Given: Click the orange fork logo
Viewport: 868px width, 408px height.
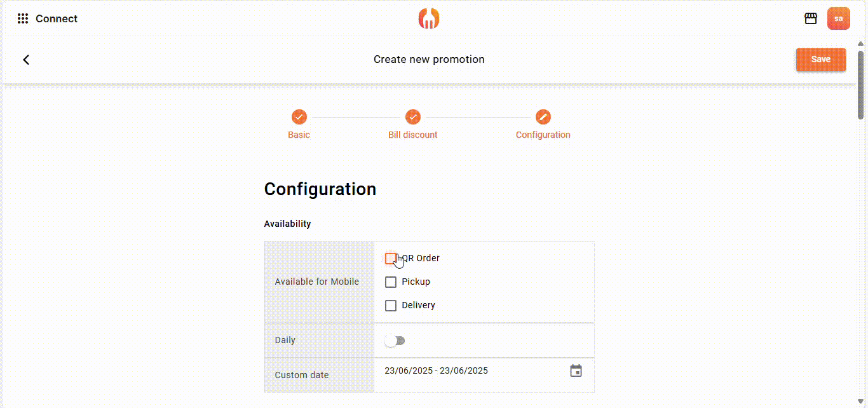Looking at the screenshot, I should pyautogui.click(x=429, y=18).
